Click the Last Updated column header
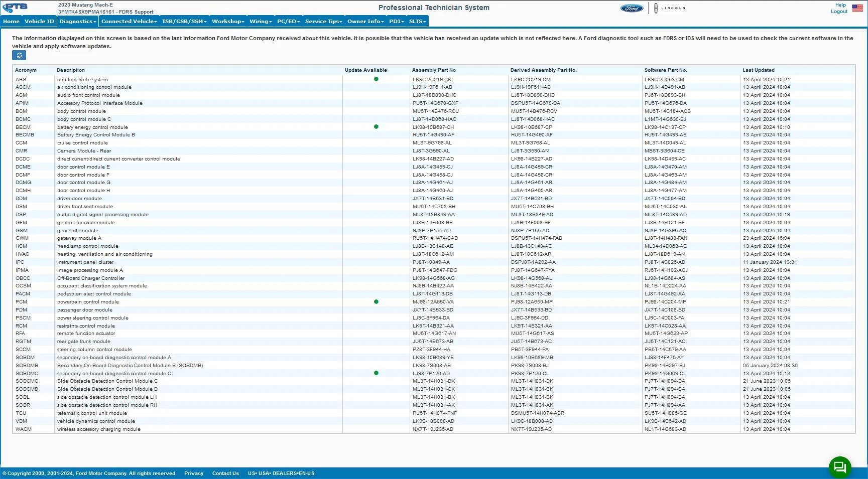Image resolution: width=868 pixels, height=479 pixels. point(759,70)
